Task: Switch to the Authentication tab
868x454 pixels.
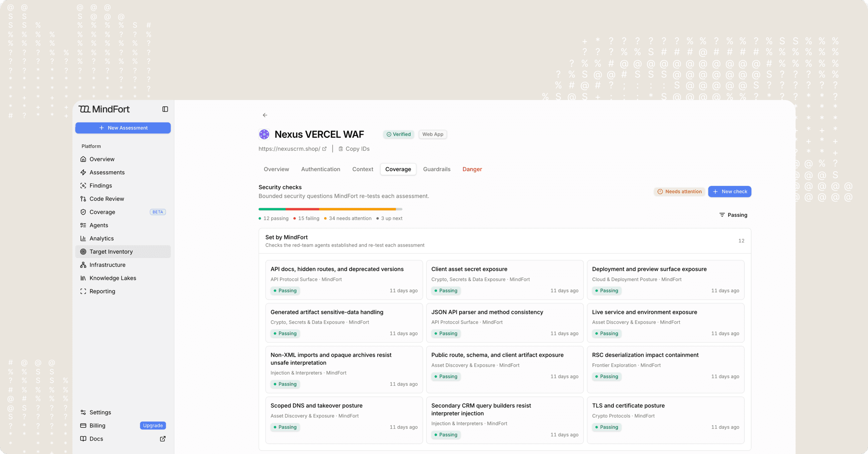Action: (x=321, y=169)
